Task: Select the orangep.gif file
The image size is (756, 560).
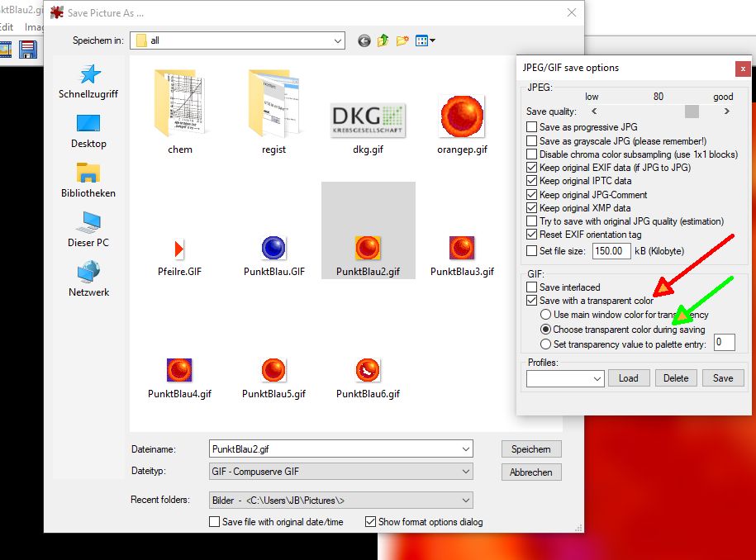Action: pos(462,126)
